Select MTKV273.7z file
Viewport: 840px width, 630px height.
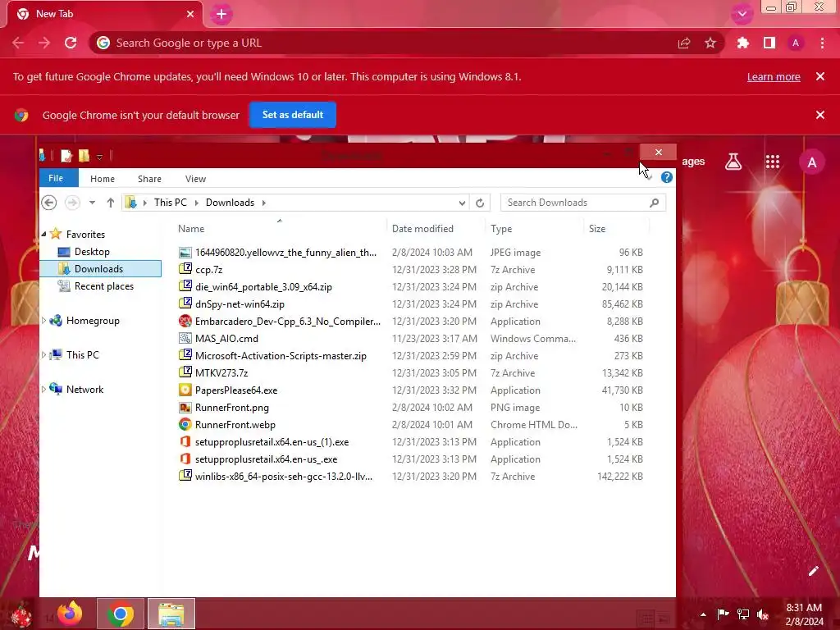[221, 373]
